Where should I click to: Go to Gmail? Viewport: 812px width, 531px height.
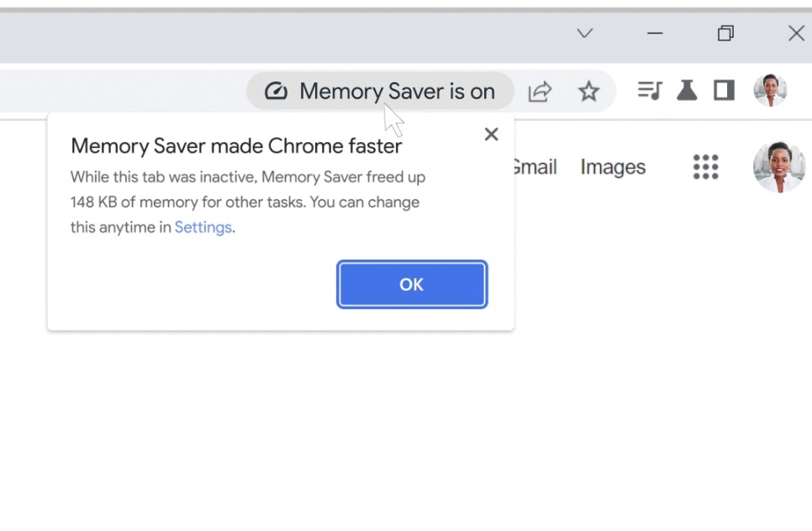(x=535, y=167)
